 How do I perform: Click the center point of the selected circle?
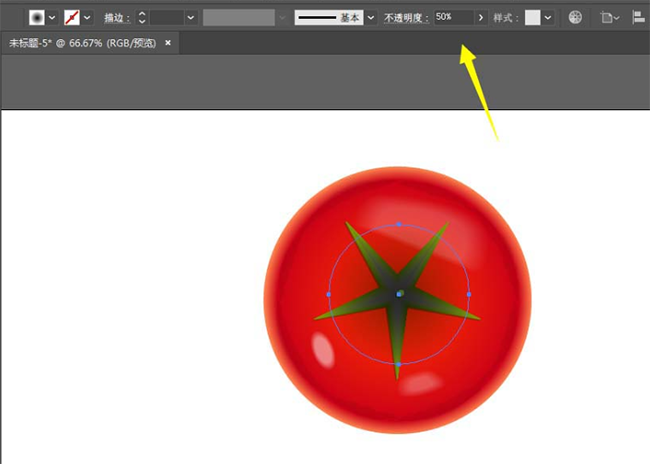pos(399,294)
